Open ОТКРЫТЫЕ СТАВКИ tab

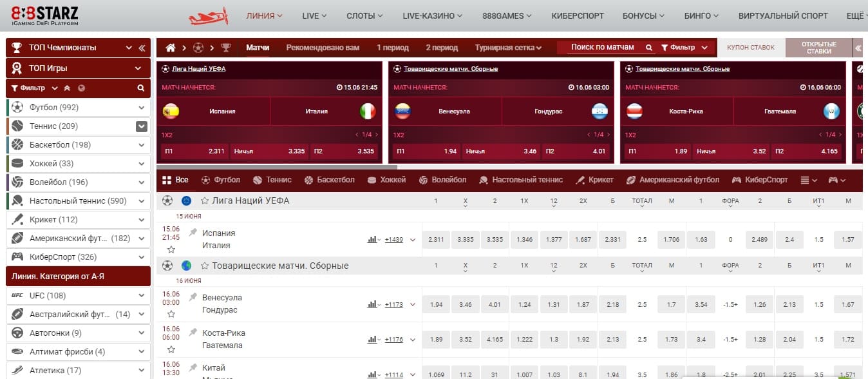pyautogui.click(x=818, y=48)
